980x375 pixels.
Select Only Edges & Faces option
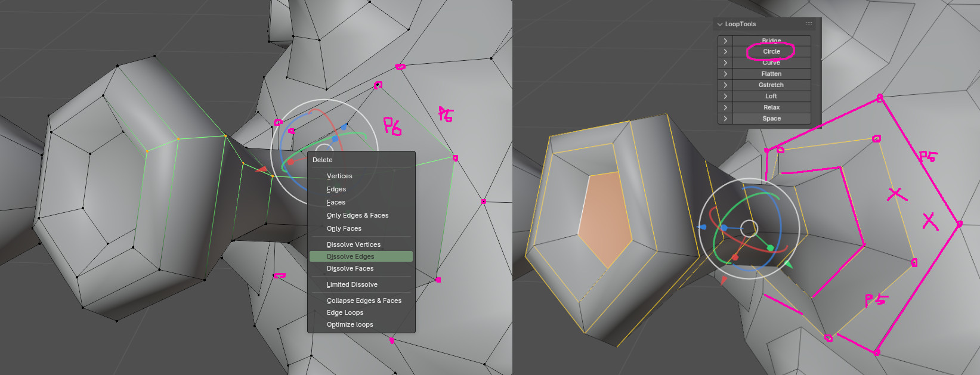[361, 215]
